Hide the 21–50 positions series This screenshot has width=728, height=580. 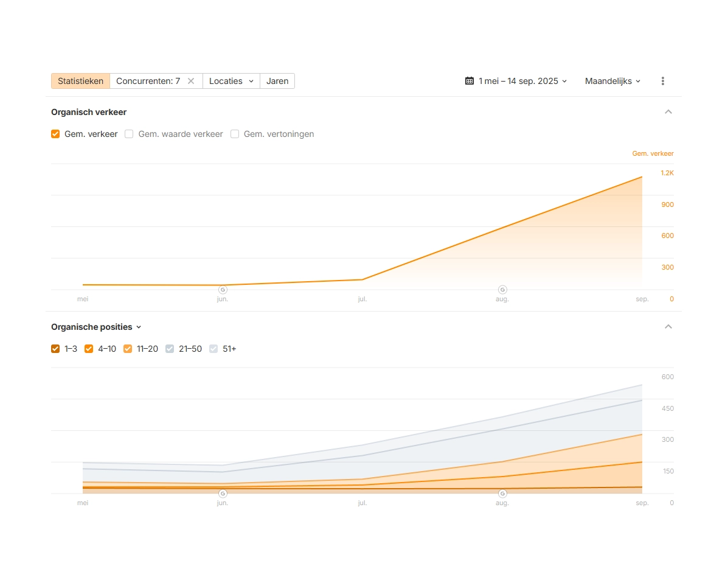click(170, 349)
